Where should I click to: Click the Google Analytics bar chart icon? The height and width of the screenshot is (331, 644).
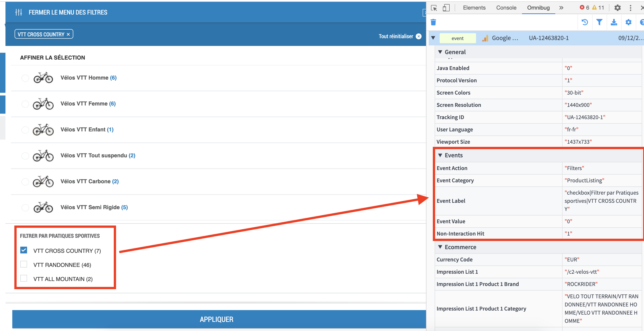coord(485,38)
